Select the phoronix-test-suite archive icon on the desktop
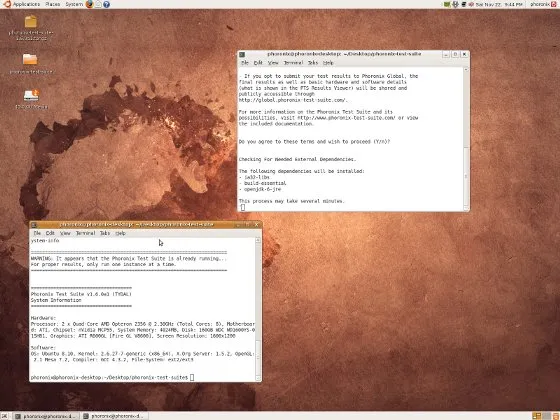 click(31, 21)
